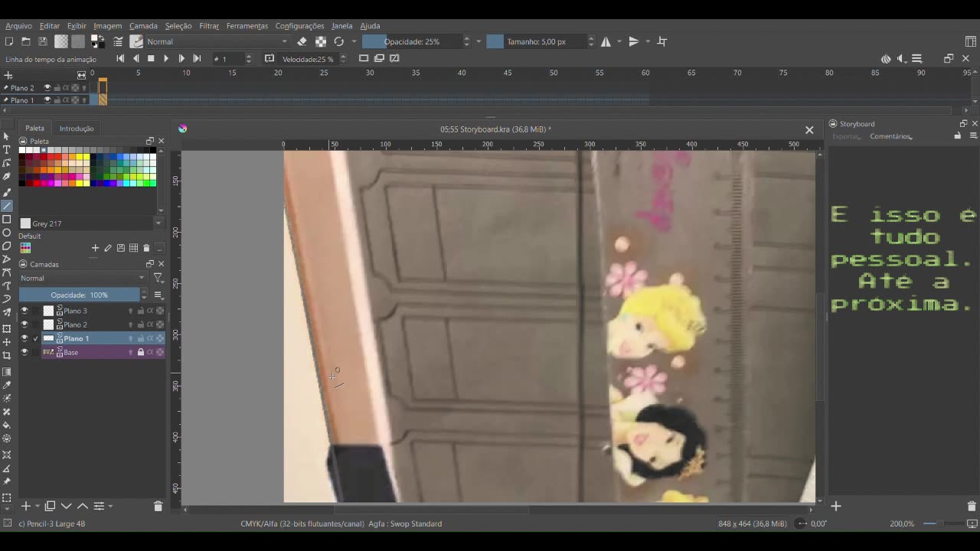Viewport: 980px width, 551px height.
Task: Switch to the Paleta tab
Action: pos(34,129)
